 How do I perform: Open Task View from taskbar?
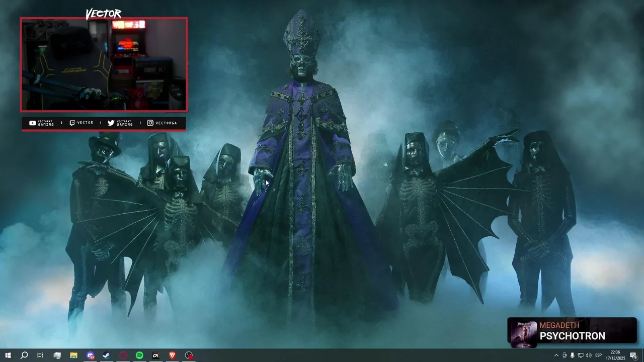coord(40,355)
